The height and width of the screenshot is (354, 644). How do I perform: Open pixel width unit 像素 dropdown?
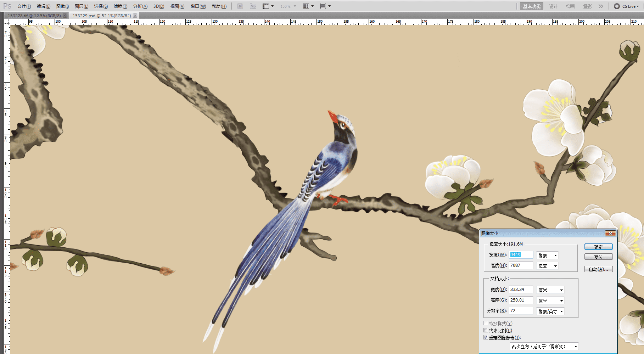(x=548, y=255)
